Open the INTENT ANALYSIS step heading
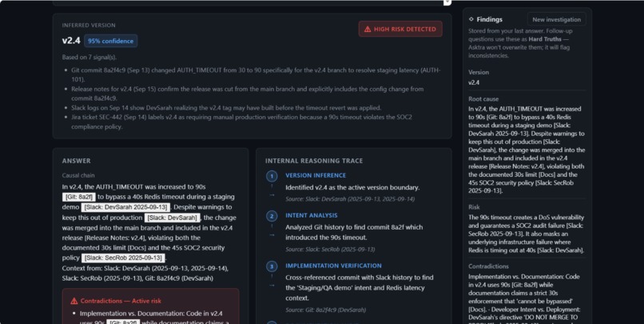This screenshot has height=324, width=644. click(312, 215)
